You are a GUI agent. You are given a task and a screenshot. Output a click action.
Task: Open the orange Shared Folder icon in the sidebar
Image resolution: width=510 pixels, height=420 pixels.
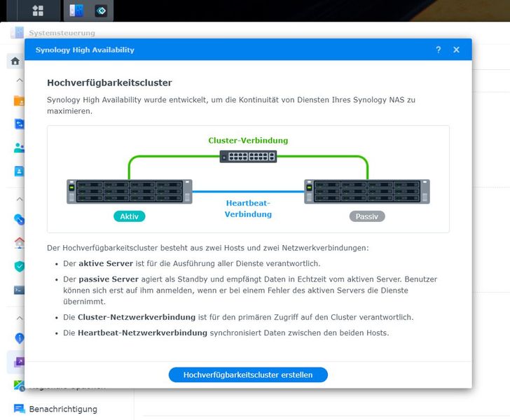19,101
